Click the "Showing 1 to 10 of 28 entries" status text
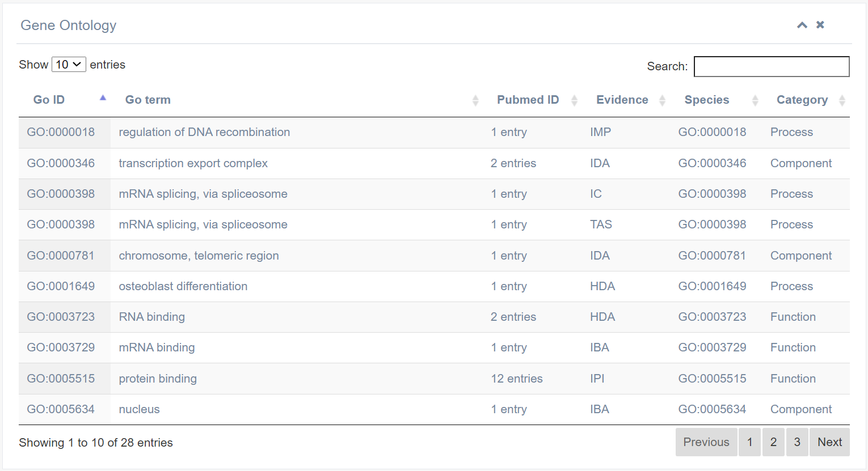The height and width of the screenshot is (471, 868). tap(96, 443)
